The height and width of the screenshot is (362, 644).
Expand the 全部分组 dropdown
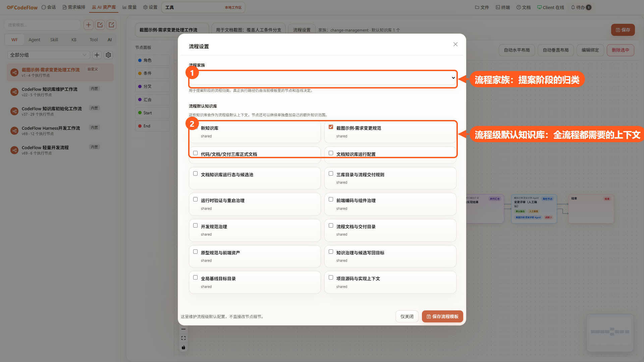[x=49, y=55]
